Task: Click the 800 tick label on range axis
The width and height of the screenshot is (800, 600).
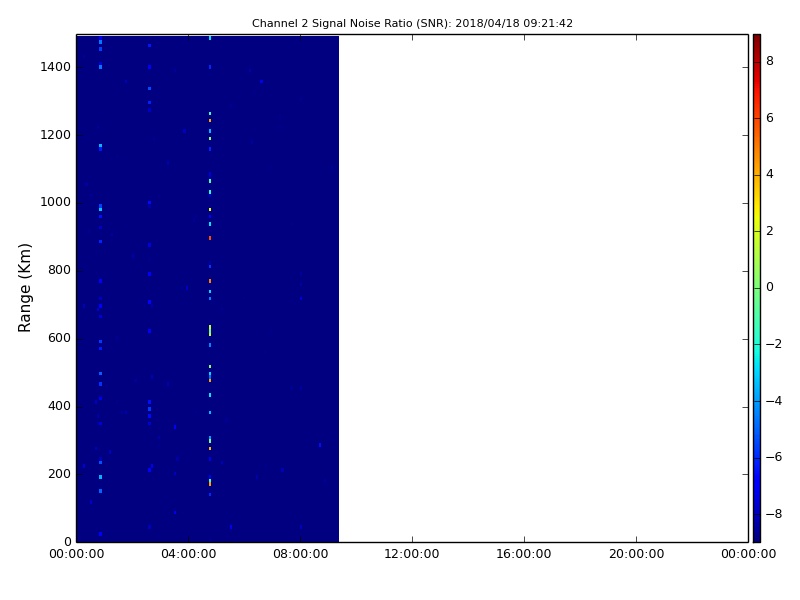Action: point(59,270)
